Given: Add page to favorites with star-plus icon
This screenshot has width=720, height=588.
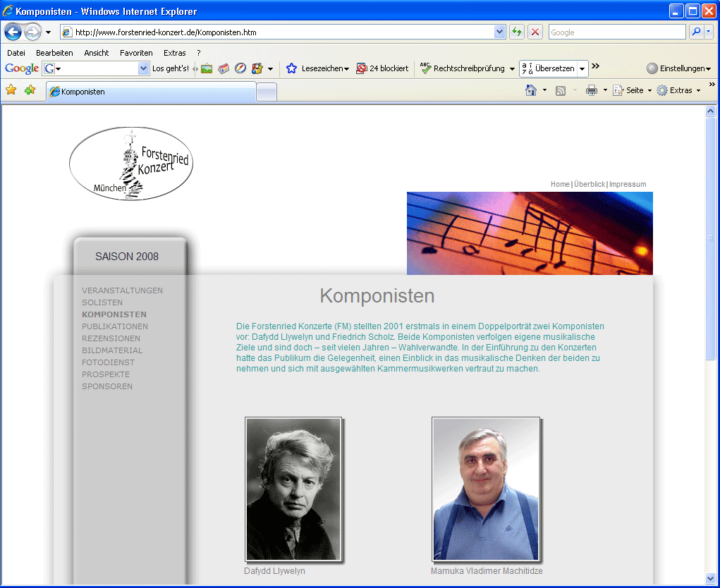Looking at the screenshot, I should pyautogui.click(x=30, y=90).
